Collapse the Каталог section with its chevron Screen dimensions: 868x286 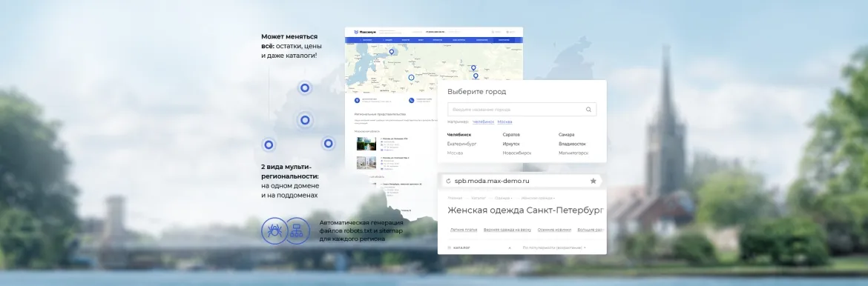coord(510,247)
